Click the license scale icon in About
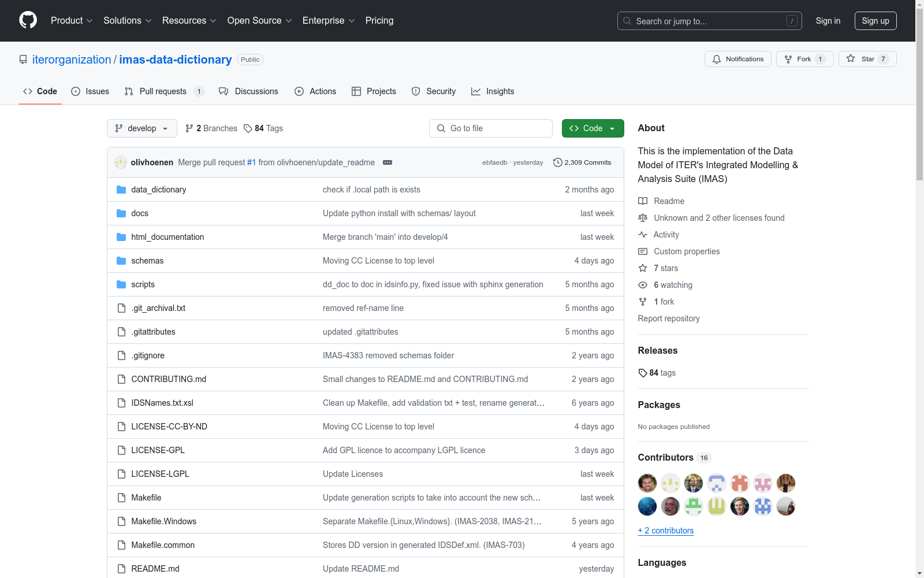924x578 pixels. pos(643,218)
